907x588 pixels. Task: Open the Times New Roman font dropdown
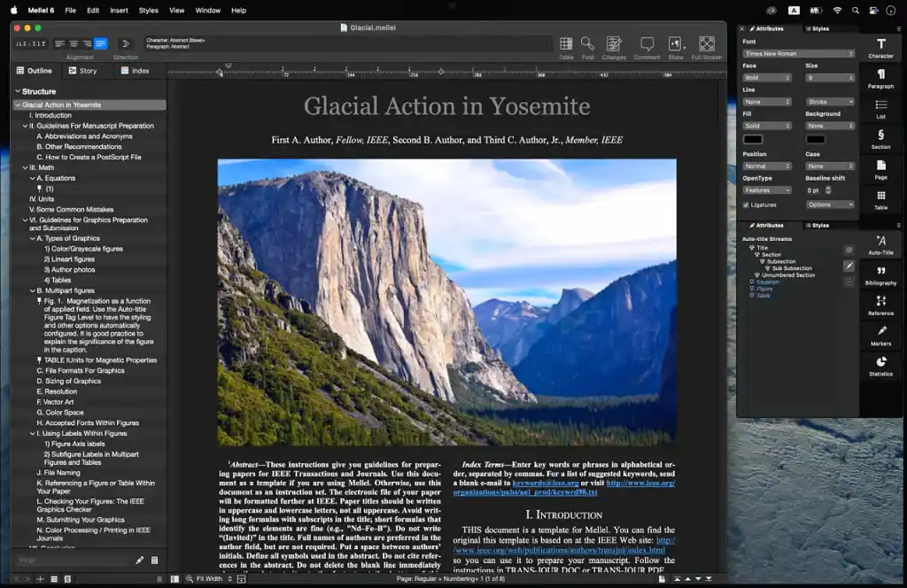[799, 53]
